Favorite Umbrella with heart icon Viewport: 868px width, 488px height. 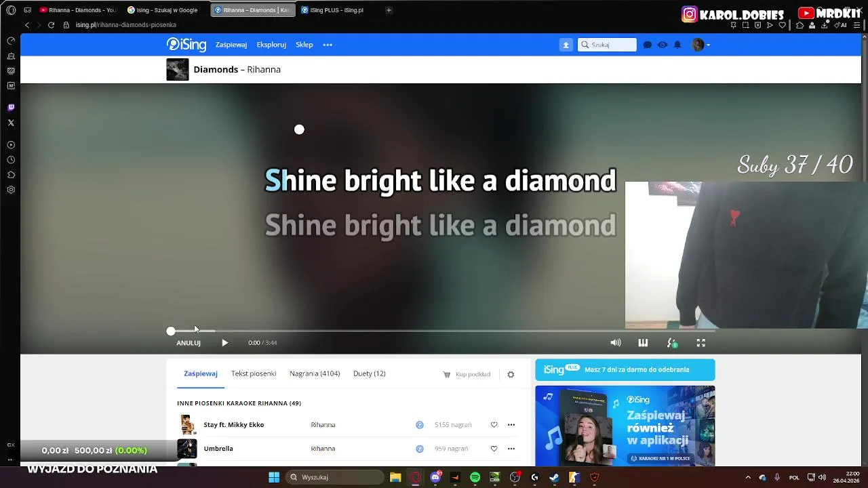coord(494,449)
